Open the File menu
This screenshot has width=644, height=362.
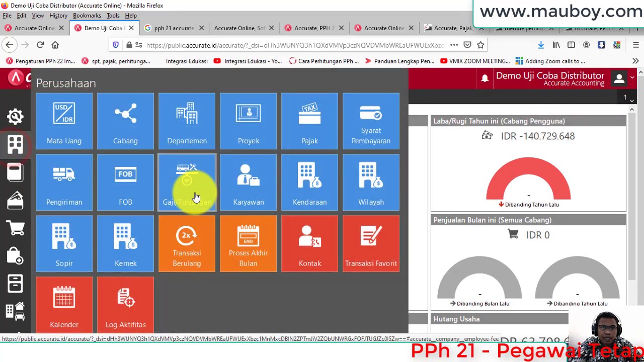click(x=7, y=16)
